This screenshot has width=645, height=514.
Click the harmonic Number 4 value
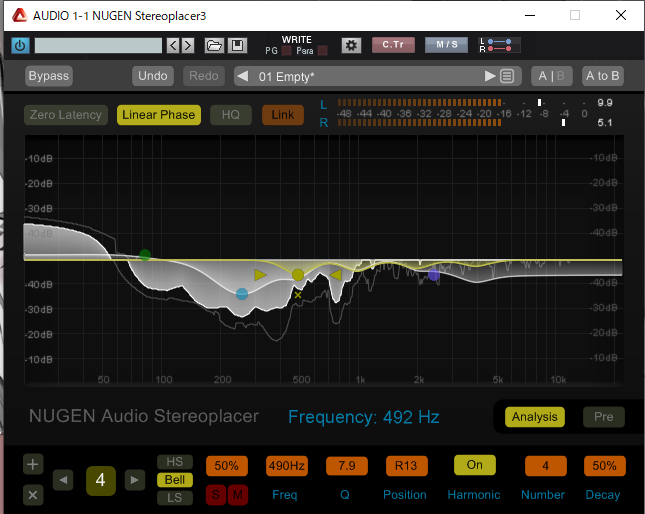(545, 466)
